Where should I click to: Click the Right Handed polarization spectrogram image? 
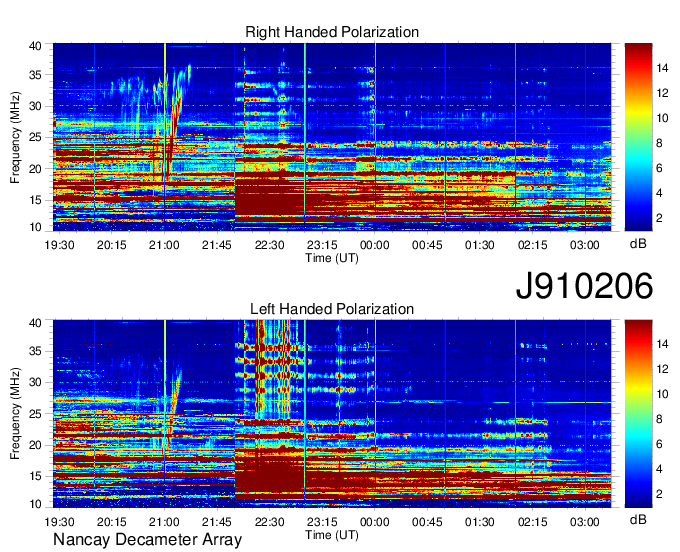(332, 137)
